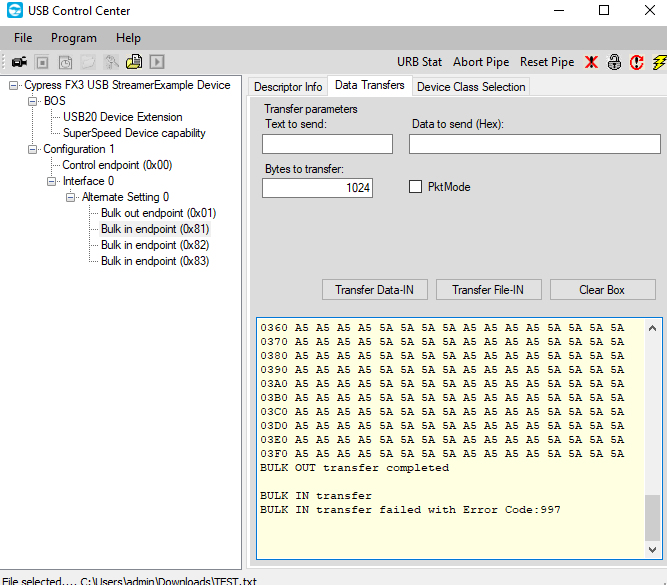
Task: Click Reset Pipe in the toolbar
Action: click(x=547, y=62)
